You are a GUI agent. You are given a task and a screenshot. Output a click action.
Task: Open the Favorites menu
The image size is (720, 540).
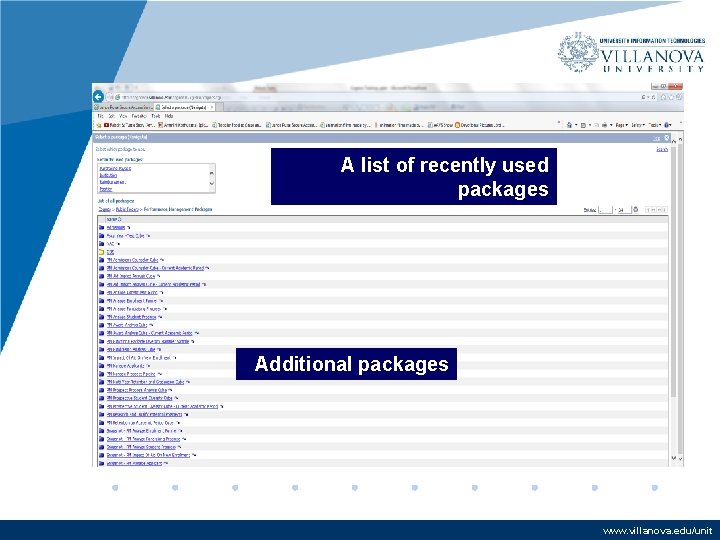pyautogui.click(x=139, y=116)
